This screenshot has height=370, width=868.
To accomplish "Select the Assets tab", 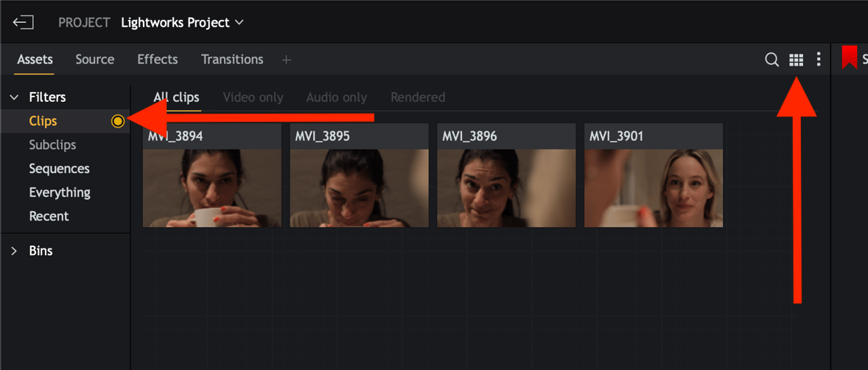I will 35,59.
